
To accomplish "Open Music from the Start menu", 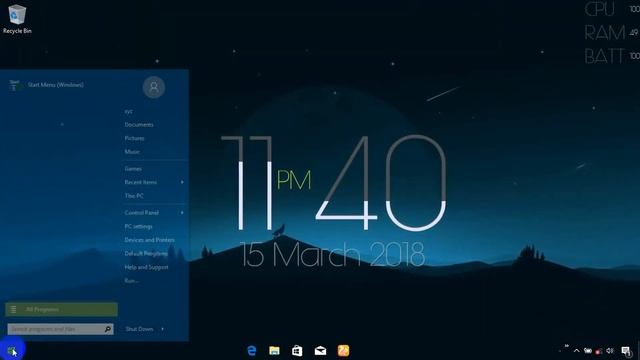I will (x=132, y=151).
